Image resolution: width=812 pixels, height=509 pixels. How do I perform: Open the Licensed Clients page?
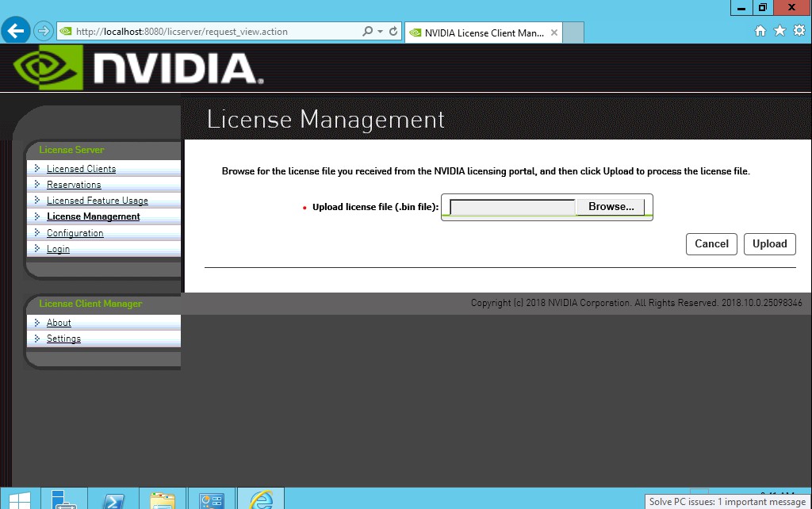pyautogui.click(x=82, y=169)
